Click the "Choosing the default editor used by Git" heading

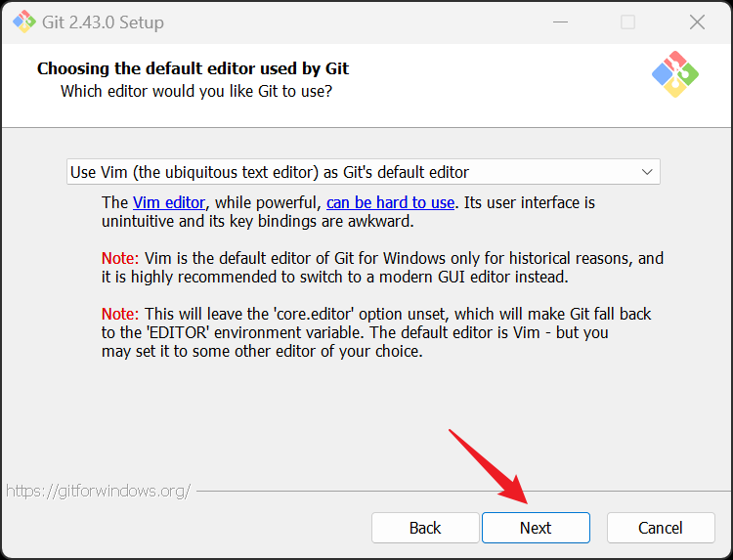(x=193, y=68)
